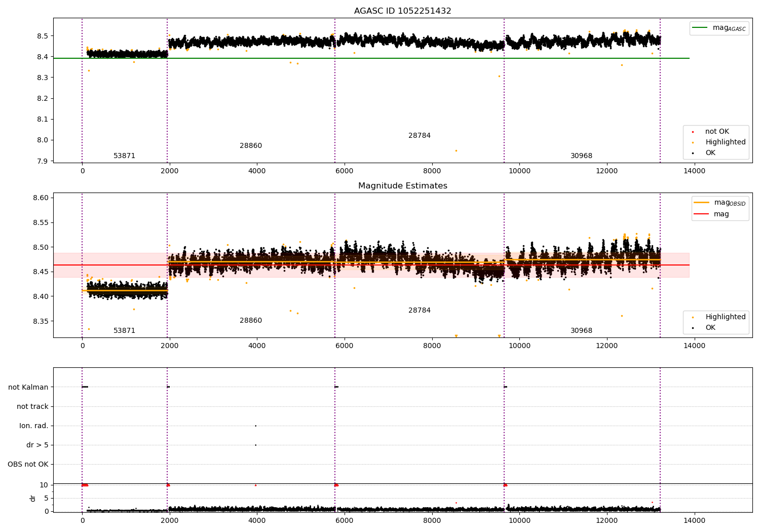Viewport: 760px width, 532px height.
Task: Click the 'dr > 5' flag point near 4000
Action: click(255, 445)
